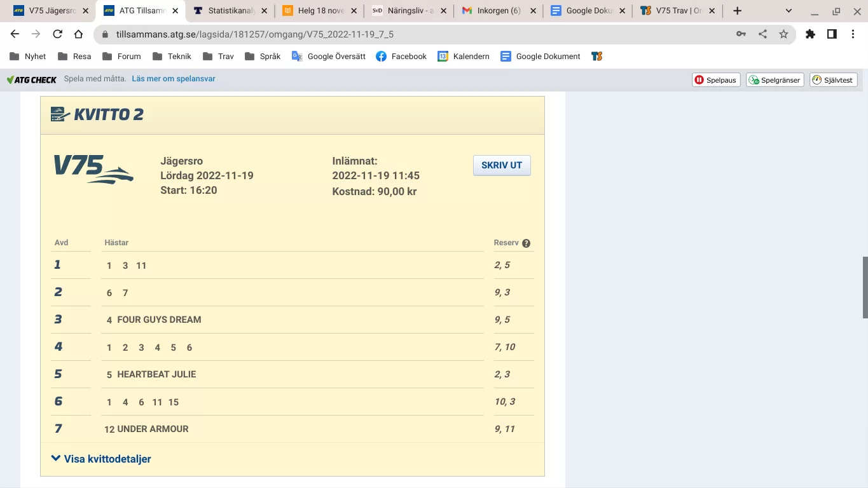Open the Spelgränser button
The height and width of the screenshot is (488, 868).
click(775, 80)
